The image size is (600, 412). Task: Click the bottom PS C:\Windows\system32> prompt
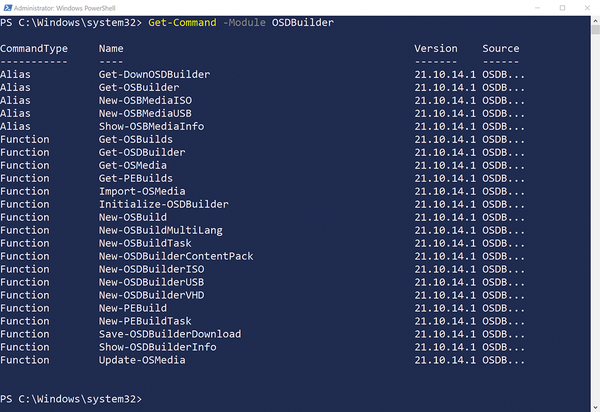pyautogui.click(x=71, y=399)
